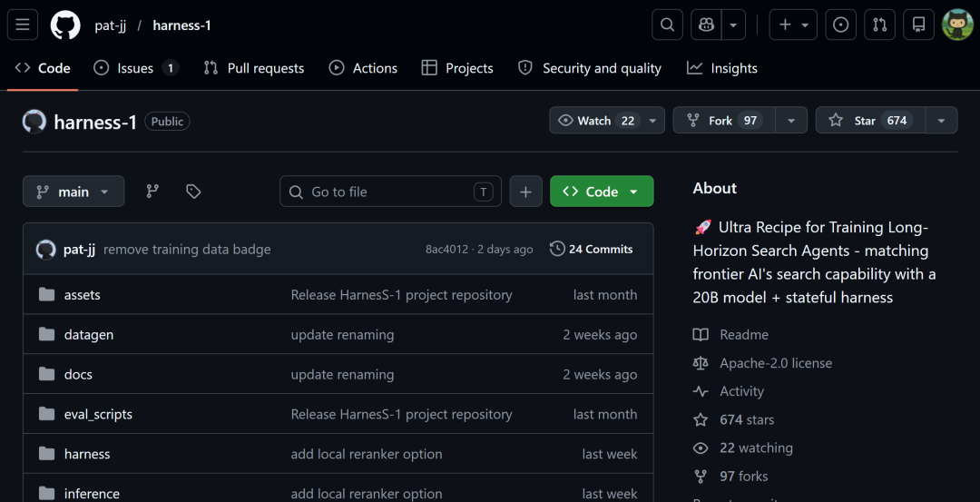Screen dimensions: 980x502
Task: Switch to the Issues tab
Action: click(136, 68)
